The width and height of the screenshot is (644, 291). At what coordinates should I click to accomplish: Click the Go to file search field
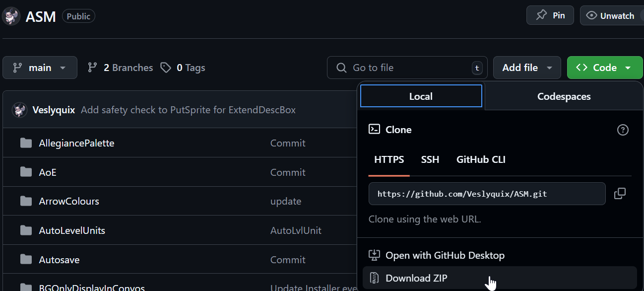[x=407, y=68]
